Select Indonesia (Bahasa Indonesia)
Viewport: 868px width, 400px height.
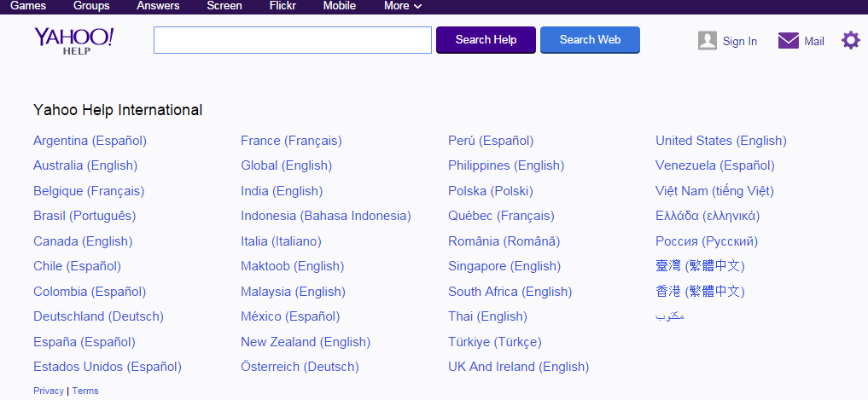(326, 217)
